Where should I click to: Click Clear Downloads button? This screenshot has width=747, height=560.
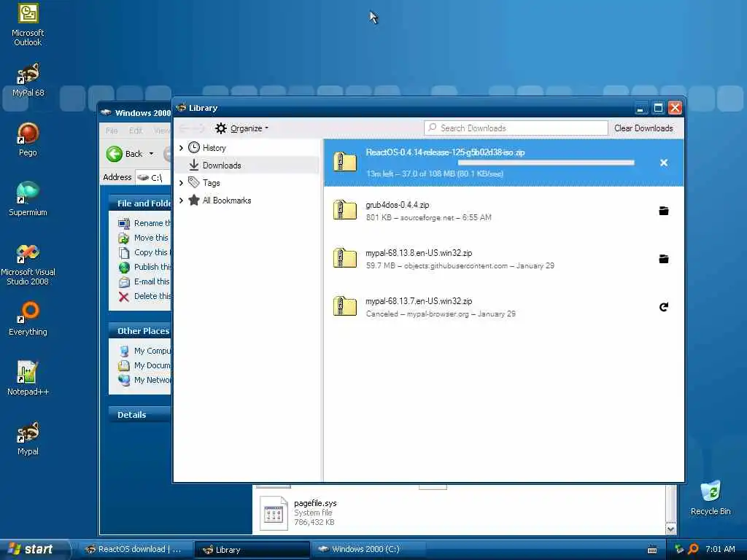tap(643, 128)
